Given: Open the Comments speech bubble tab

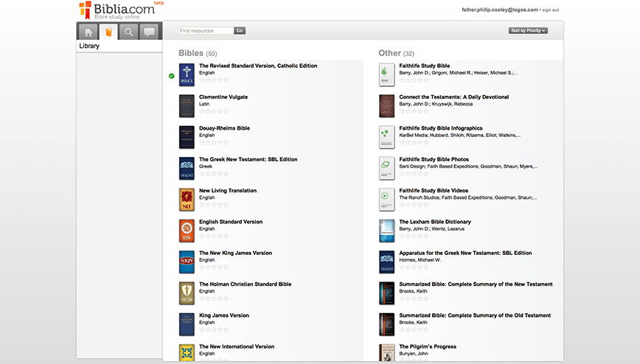Looking at the screenshot, I should 149,32.
